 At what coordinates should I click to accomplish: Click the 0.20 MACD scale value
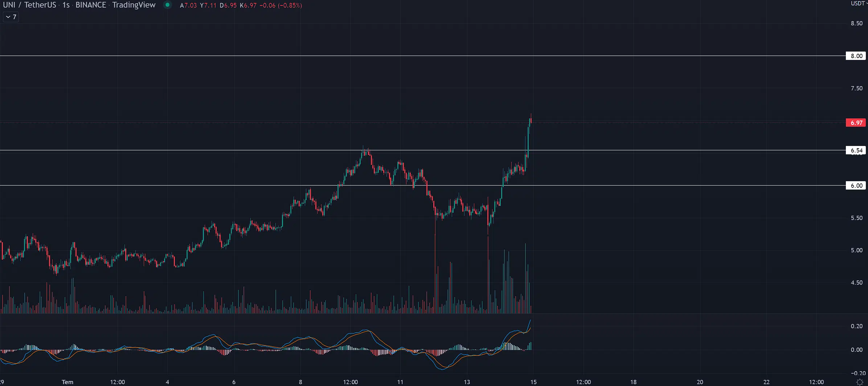tap(856, 326)
